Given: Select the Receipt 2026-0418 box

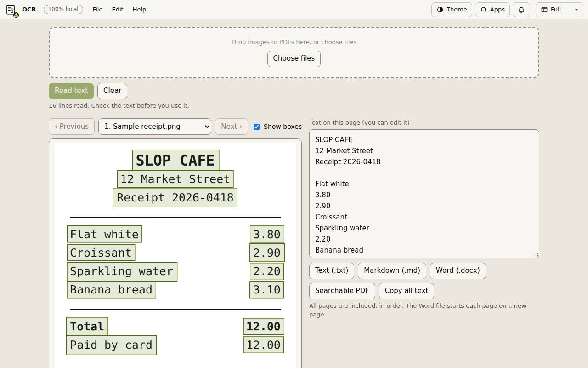Looking at the screenshot, I should pyautogui.click(x=175, y=198).
